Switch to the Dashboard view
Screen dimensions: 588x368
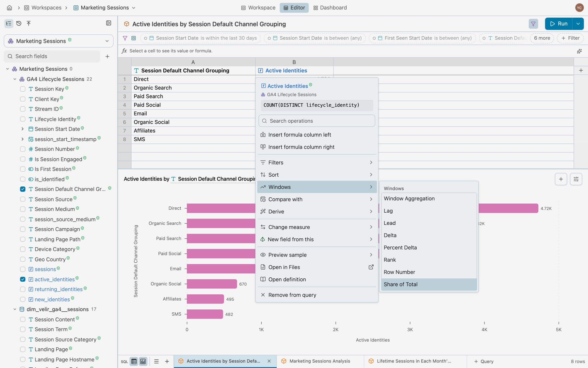click(x=330, y=8)
